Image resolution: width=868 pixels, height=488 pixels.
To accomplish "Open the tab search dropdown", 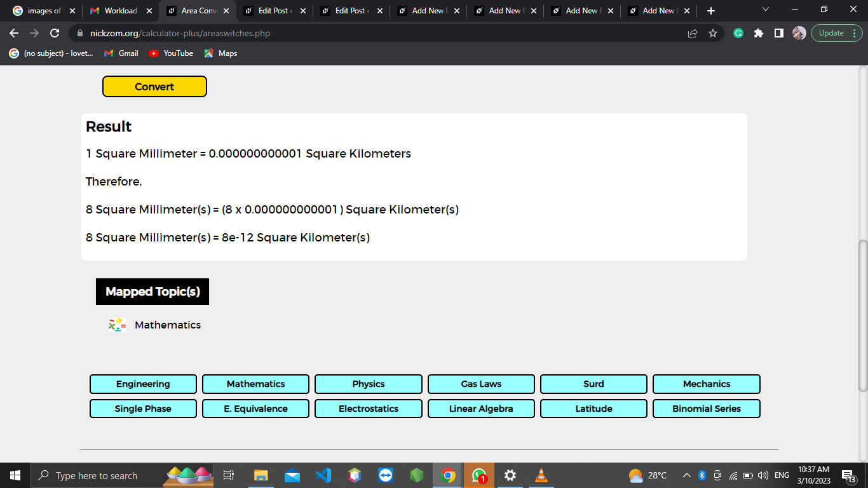I will click(x=765, y=10).
